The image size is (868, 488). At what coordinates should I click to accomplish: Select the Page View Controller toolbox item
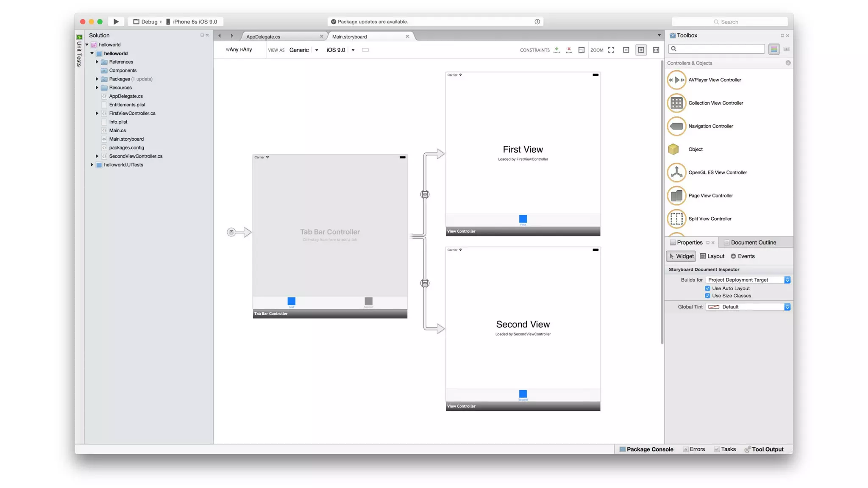710,196
